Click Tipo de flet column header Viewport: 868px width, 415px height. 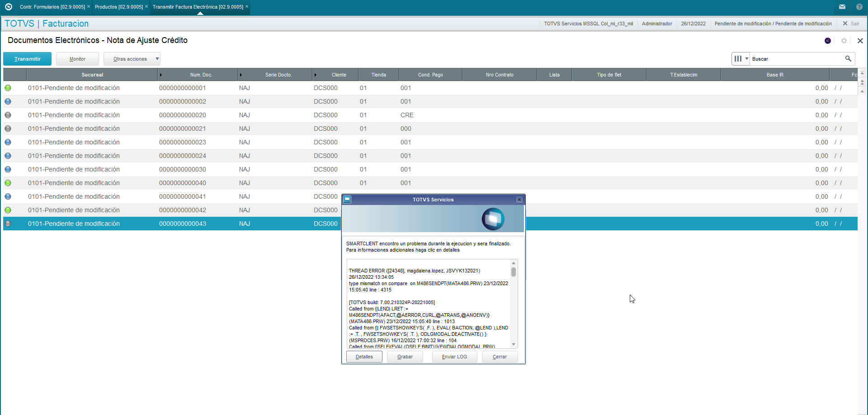pyautogui.click(x=609, y=75)
